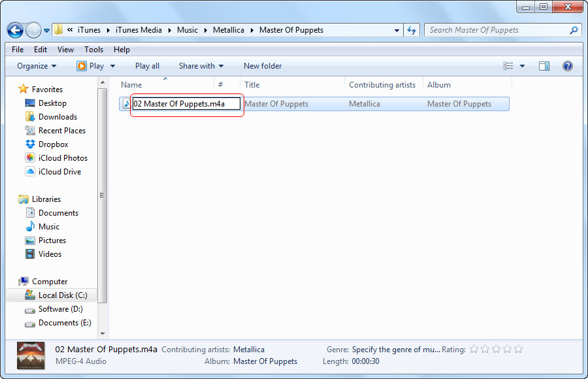
Task: Open the view options dropdown arrow
Action: (522, 66)
